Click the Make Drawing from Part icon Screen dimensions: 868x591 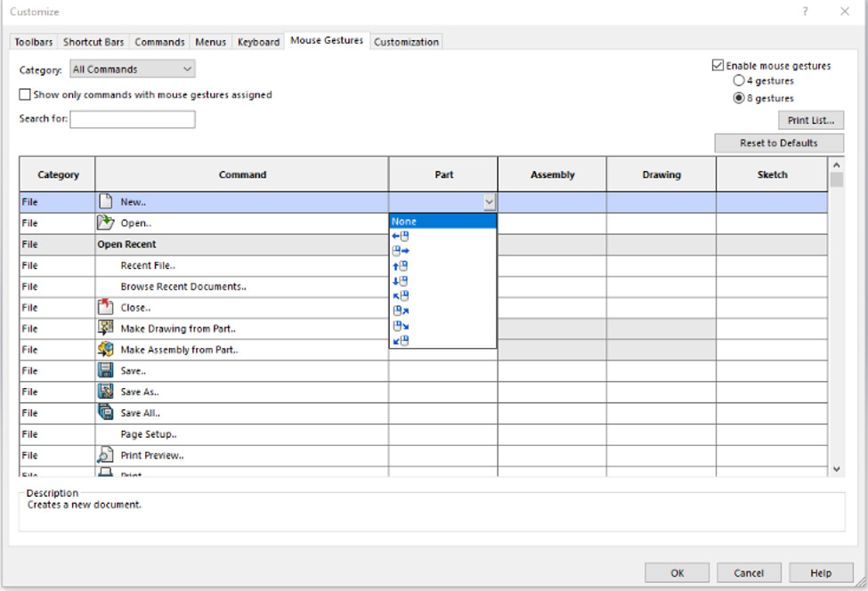(105, 328)
